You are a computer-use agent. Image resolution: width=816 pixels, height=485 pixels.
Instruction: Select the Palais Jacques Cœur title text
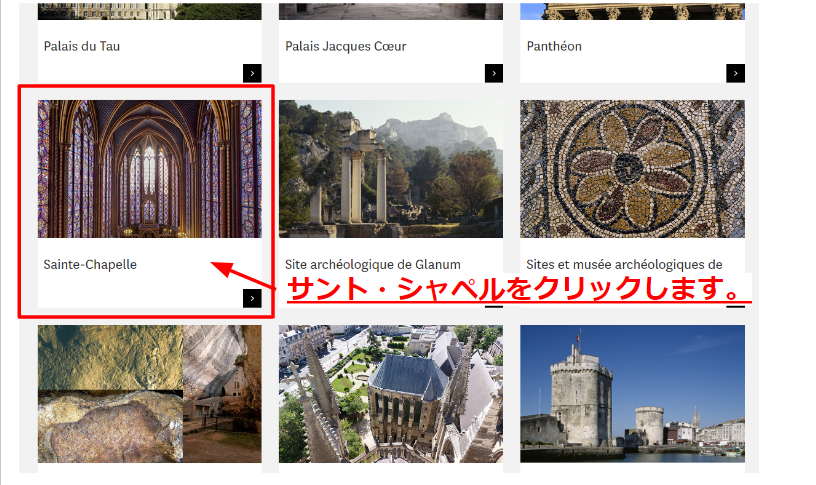(x=345, y=46)
